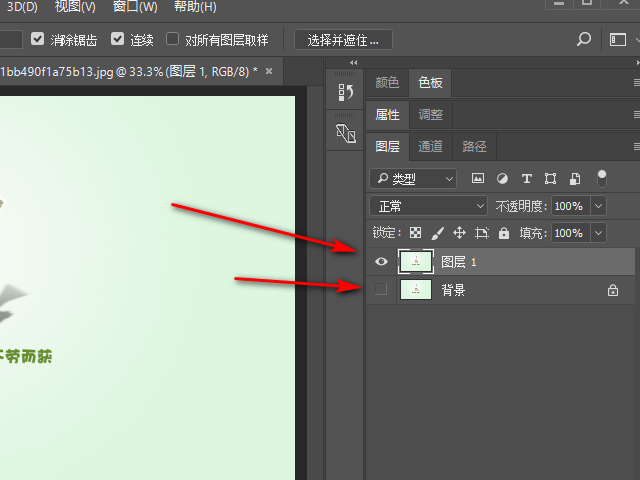Click the search magnifier icon
Viewport: 640px width, 480px height.
tap(584, 40)
